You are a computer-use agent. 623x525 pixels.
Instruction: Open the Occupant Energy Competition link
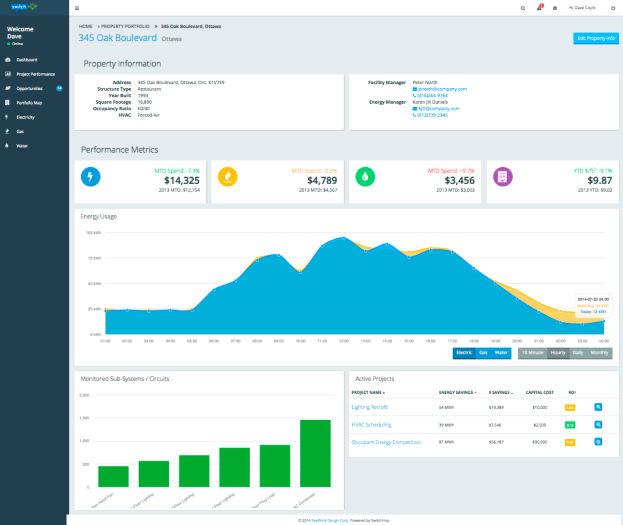pos(386,442)
